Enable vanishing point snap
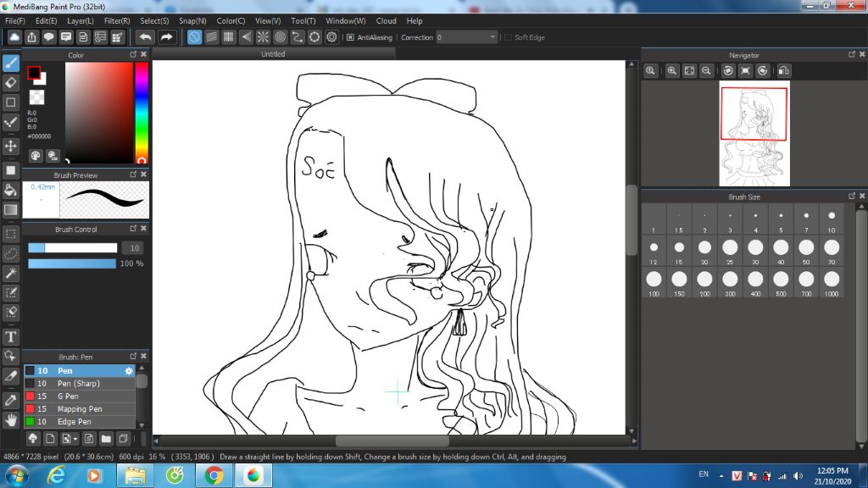 (x=246, y=37)
